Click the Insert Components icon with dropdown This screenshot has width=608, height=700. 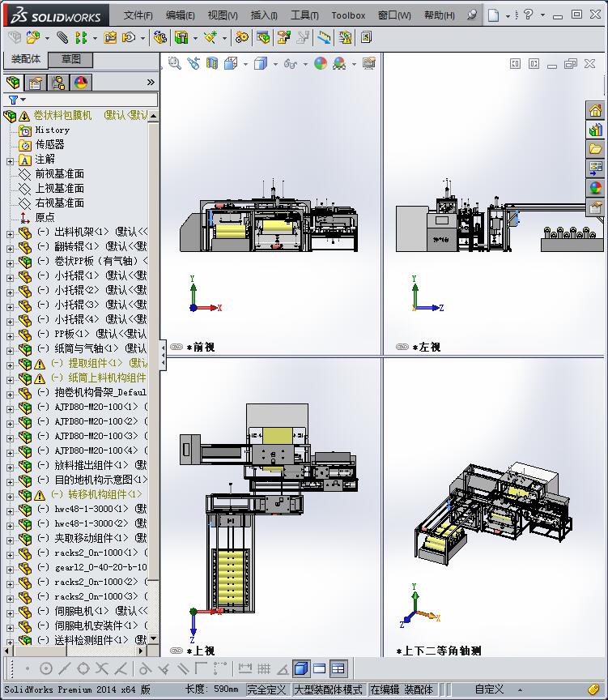[33, 37]
